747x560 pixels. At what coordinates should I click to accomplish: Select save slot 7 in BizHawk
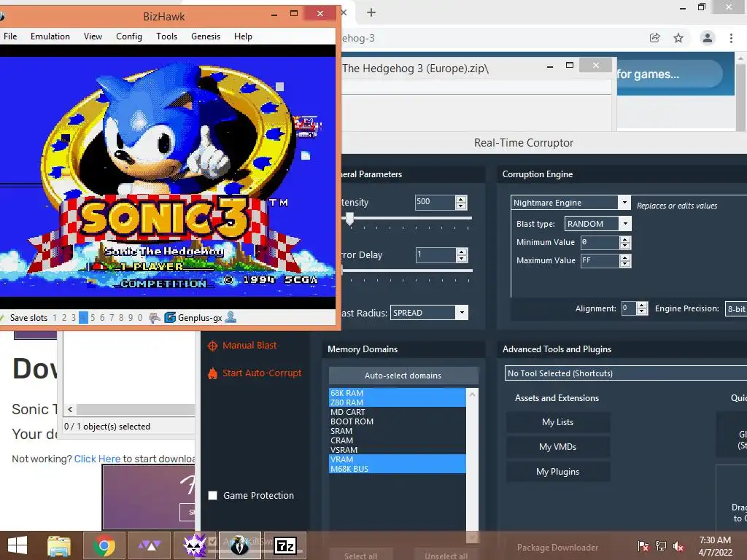coord(112,318)
